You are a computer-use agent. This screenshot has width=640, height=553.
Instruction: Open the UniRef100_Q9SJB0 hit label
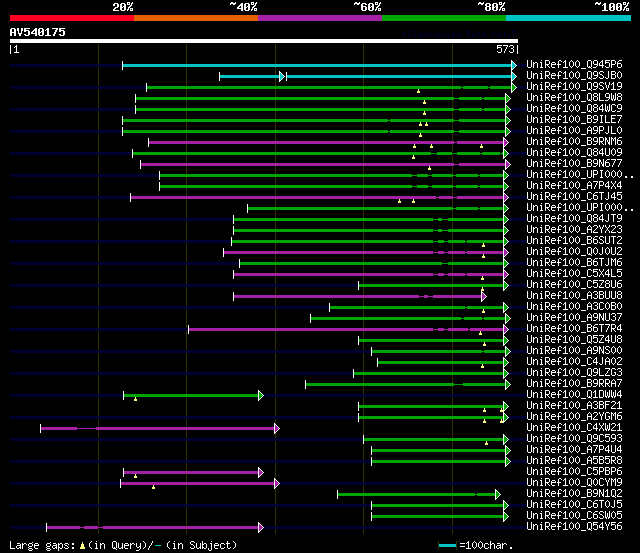574,76
